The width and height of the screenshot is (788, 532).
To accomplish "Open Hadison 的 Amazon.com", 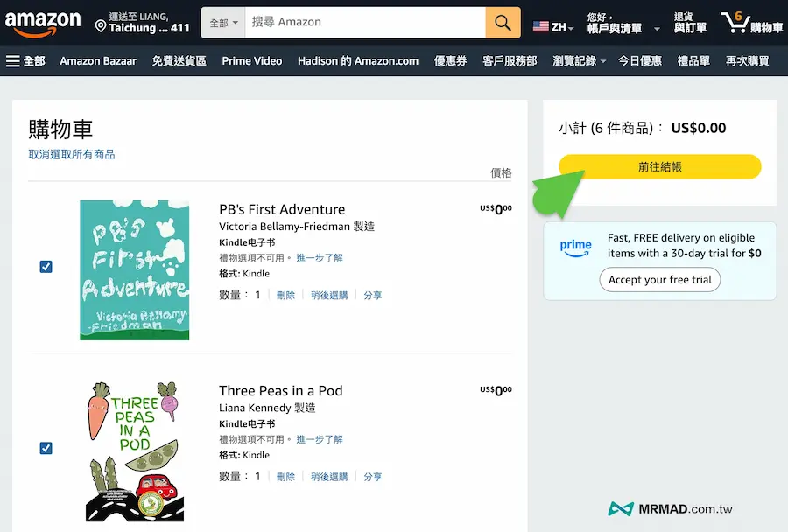I will pyautogui.click(x=358, y=61).
